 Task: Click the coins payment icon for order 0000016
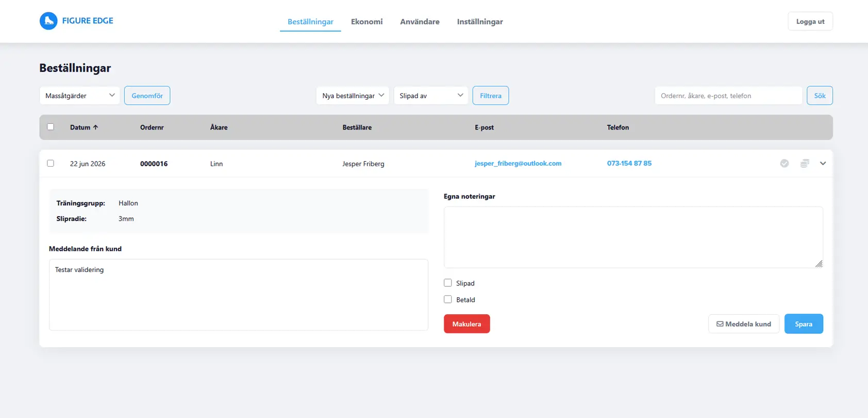tap(805, 164)
